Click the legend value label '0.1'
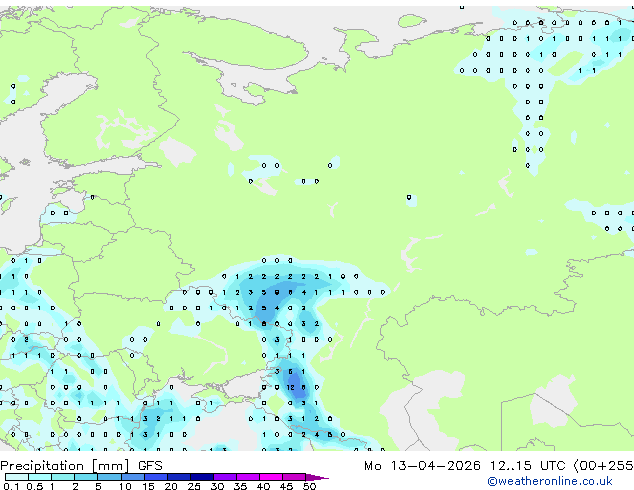 [11, 486]
